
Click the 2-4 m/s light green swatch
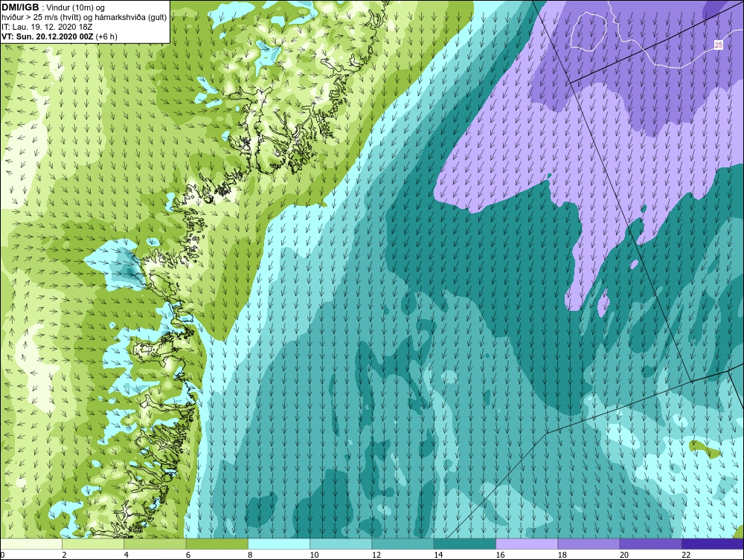(93, 544)
